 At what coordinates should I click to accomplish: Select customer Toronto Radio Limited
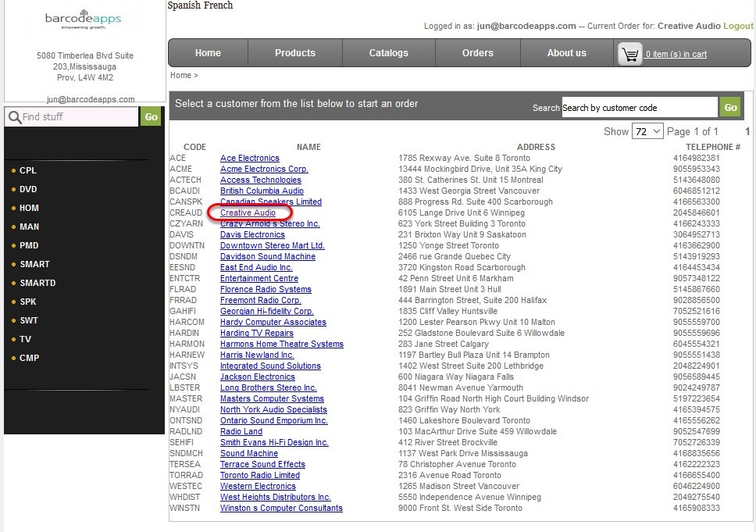tap(260, 475)
